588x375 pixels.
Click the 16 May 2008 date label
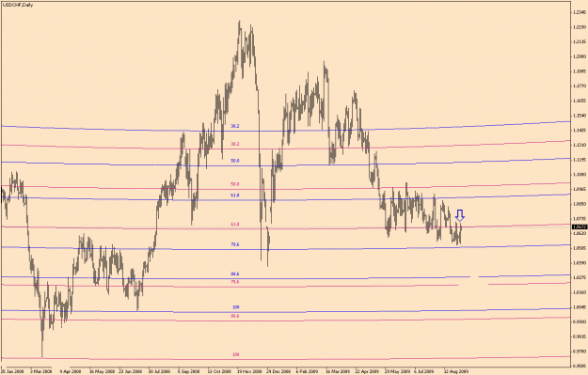click(102, 371)
